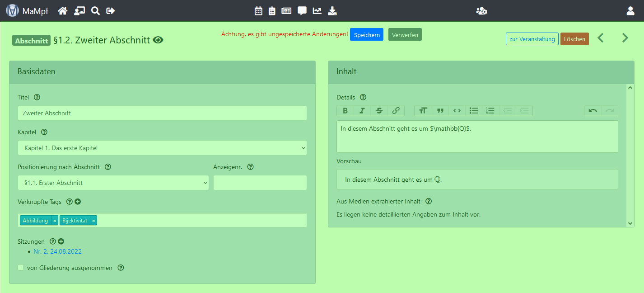Toggle the eye icon beside section title
Screen dimensions: 644x293
[x=158, y=40]
